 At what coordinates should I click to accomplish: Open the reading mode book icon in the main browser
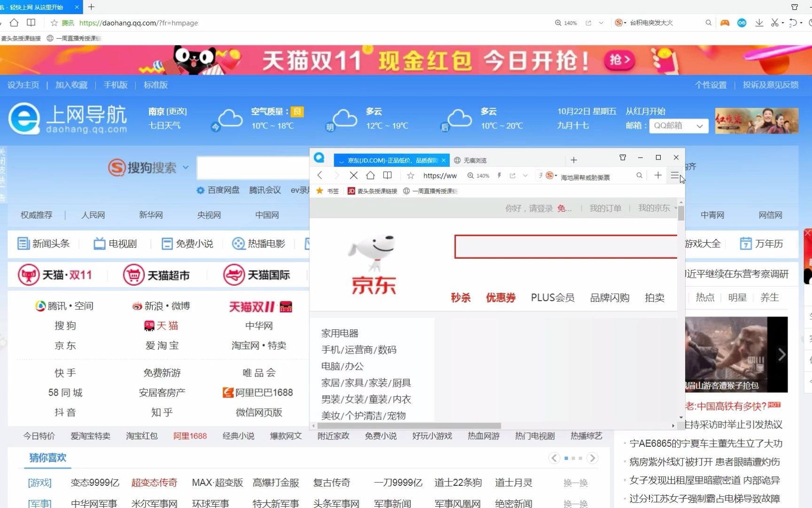[x=31, y=23]
